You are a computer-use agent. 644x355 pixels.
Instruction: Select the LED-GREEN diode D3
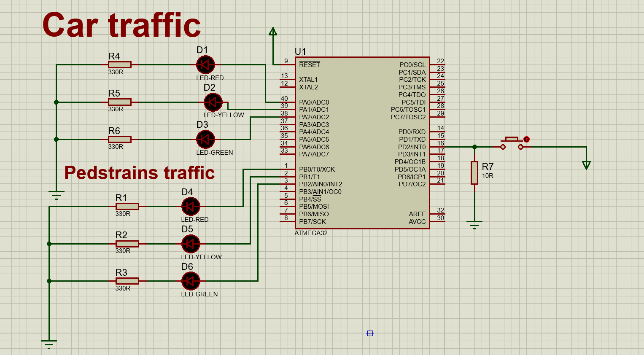coord(205,140)
